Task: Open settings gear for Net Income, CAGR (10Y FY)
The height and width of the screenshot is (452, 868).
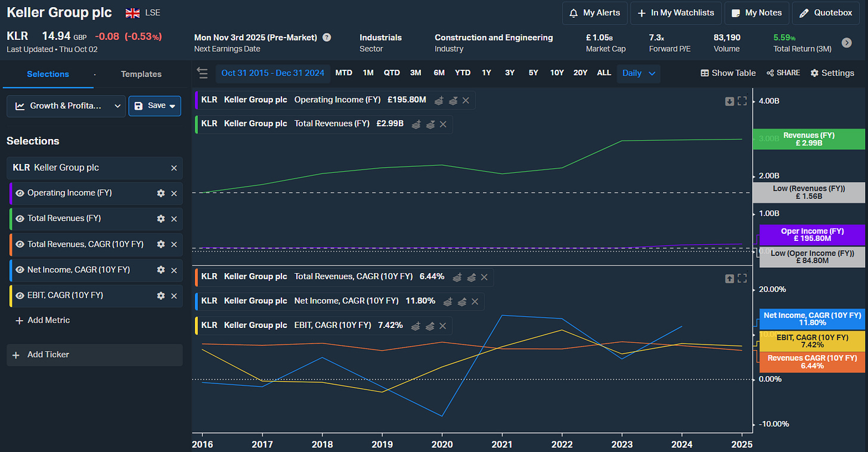Action: [x=160, y=270]
